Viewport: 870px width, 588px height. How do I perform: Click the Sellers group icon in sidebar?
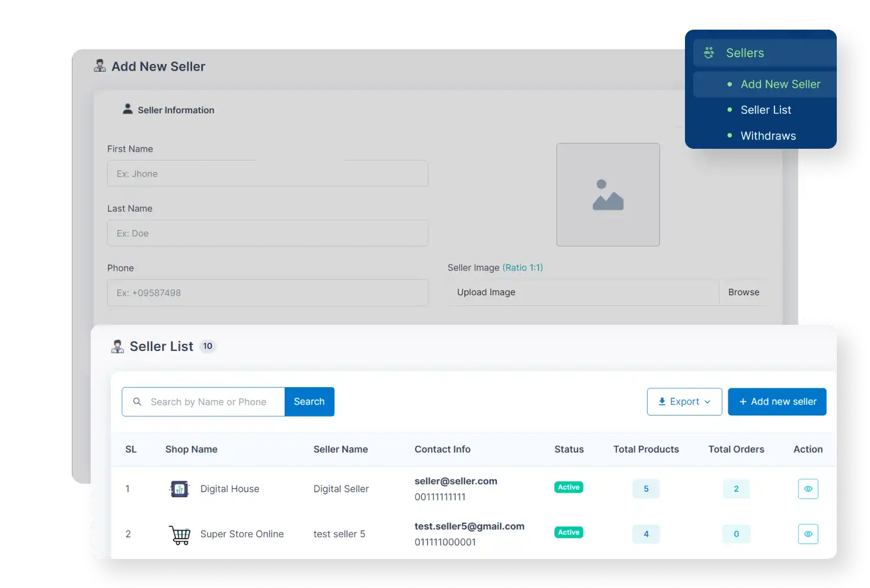708,53
